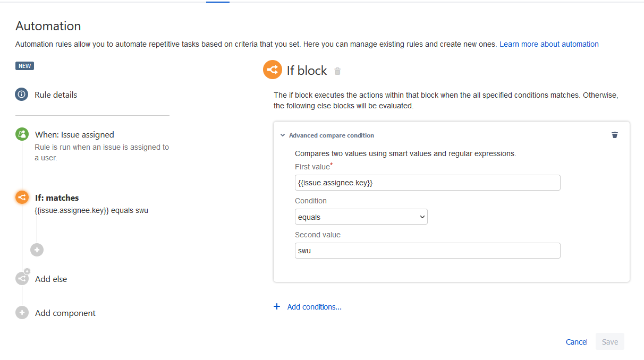Viewport: 644px width, 360px height.
Task: Select the Rule details item
Action: click(x=56, y=95)
